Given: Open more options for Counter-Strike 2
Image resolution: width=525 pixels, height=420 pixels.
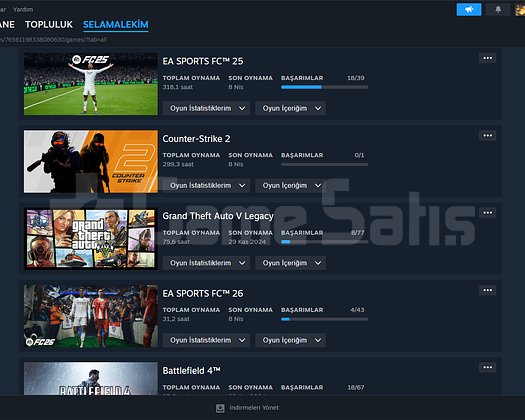Looking at the screenshot, I should (488, 136).
